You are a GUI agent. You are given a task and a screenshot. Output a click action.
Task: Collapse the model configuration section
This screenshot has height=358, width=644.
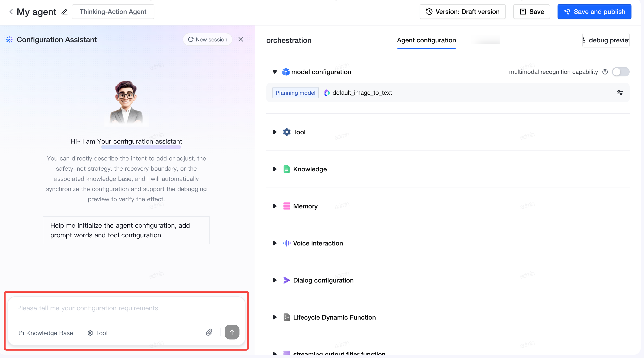(x=274, y=72)
